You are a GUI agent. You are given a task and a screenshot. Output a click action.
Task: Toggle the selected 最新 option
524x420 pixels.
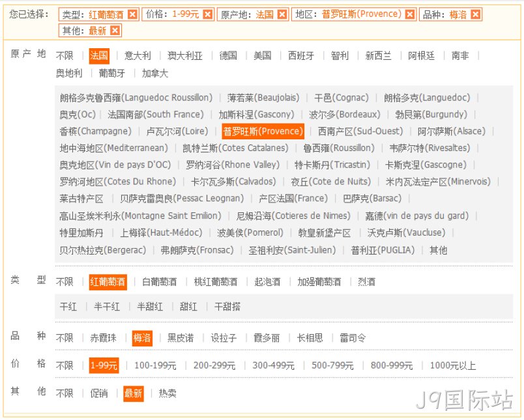pyautogui.click(x=134, y=393)
